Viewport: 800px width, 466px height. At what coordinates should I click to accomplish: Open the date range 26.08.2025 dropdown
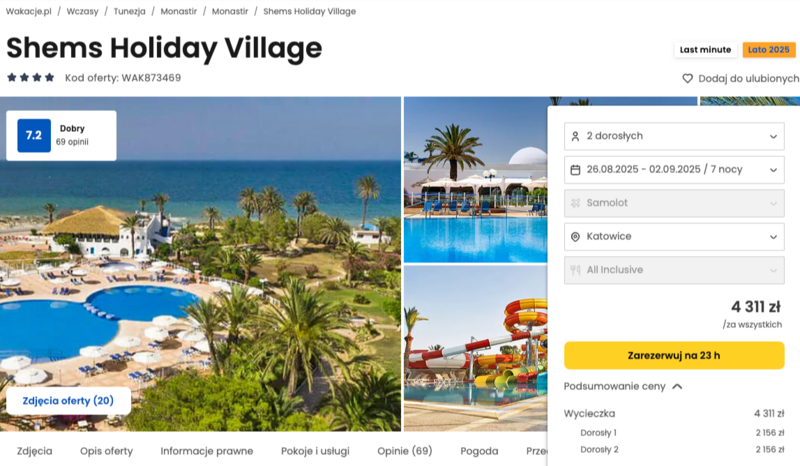click(x=674, y=170)
